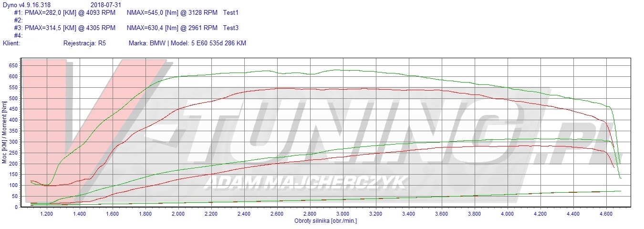The height and width of the screenshot is (229, 644).
Task: Click the 4.600 tick on the RPM axis
Action: (606, 215)
